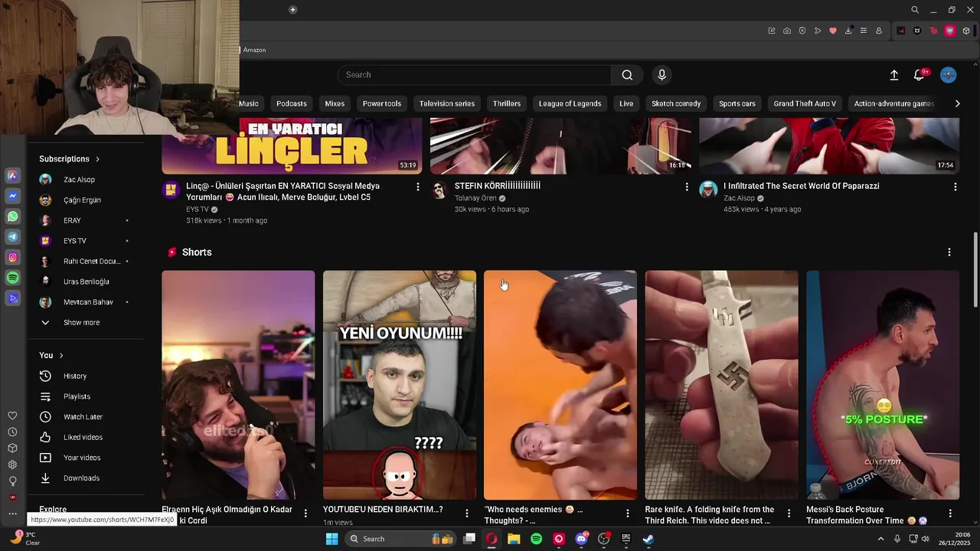The width and height of the screenshot is (980, 551).
Task: Select the Sketch comedy chip
Action: [x=676, y=103]
